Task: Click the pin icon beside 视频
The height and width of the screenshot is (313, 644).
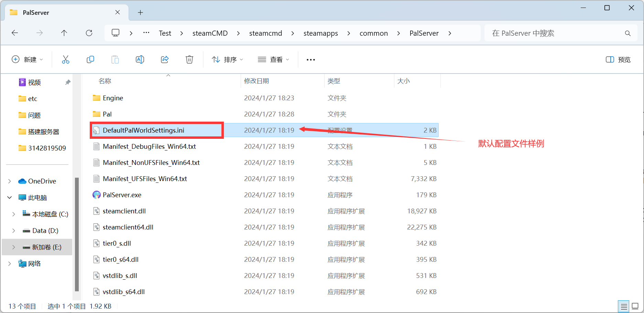Action: pos(68,82)
